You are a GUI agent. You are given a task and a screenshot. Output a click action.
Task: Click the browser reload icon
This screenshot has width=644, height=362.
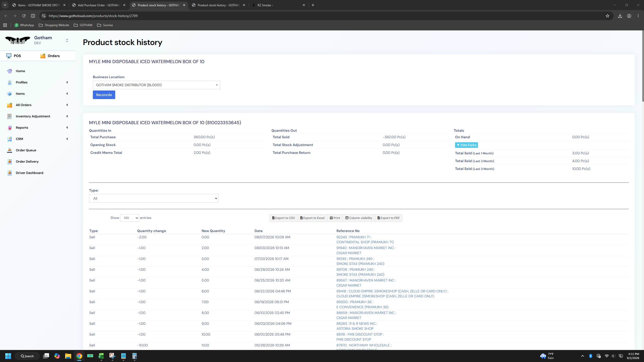24,16
